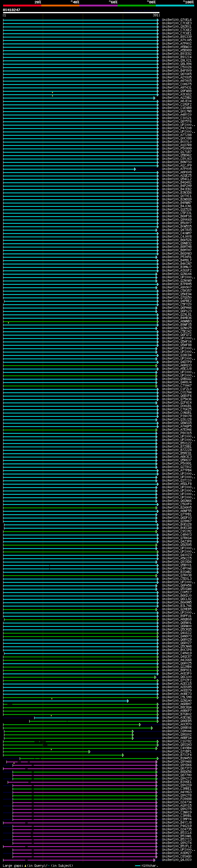This screenshot has width=197, height=868.
Task: Select hit label UniRef100_A6RQ33
Action: pos(177,365)
